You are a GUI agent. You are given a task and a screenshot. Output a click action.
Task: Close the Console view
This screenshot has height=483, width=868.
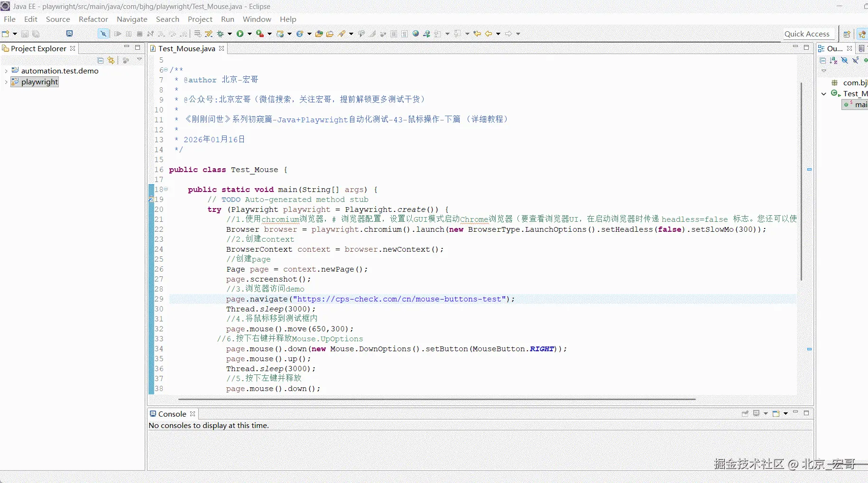tap(193, 414)
